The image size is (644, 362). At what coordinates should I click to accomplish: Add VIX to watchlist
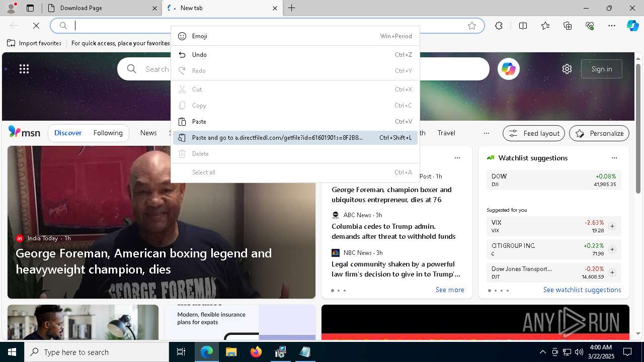pos(612,226)
